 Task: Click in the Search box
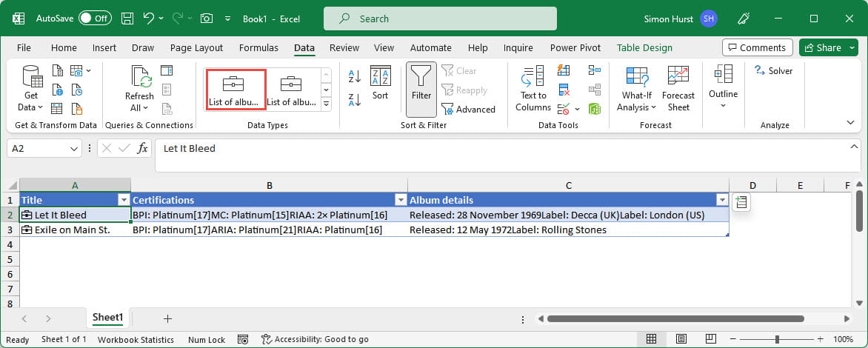[440, 19]
